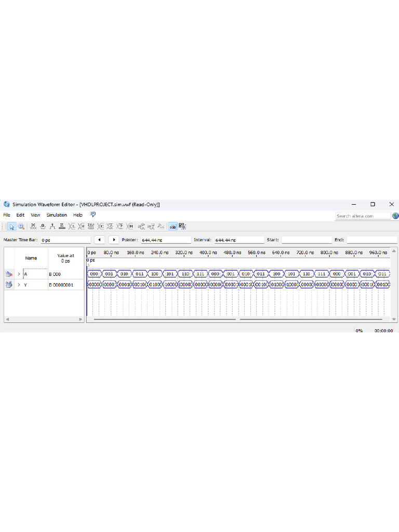This screenshot has width=399, height=532.
Task: Open the Help menu
Action: click(x=78, y=215)
